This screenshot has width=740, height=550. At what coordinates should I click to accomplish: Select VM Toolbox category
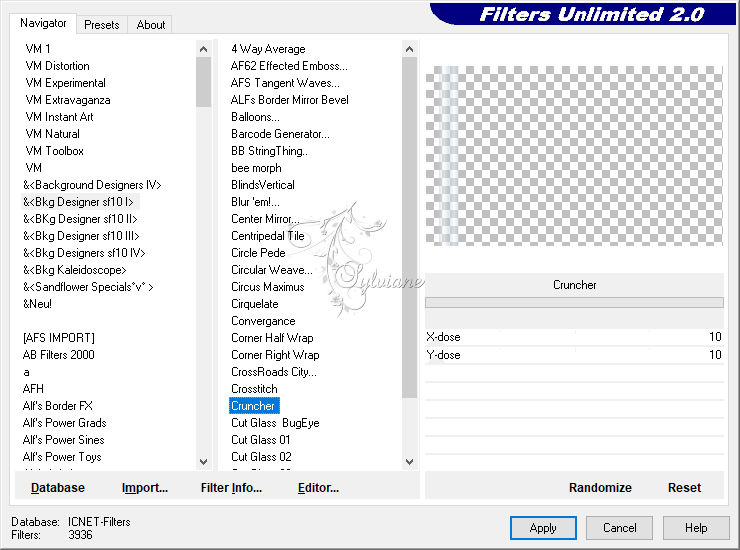click(x=55, y=151)
